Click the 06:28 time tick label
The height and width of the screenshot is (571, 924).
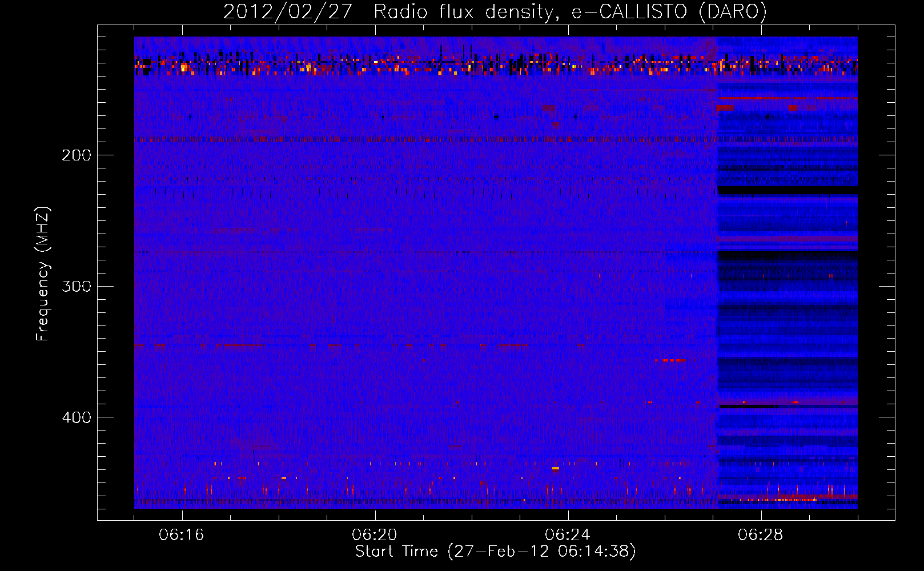click(x=760, y=535)
